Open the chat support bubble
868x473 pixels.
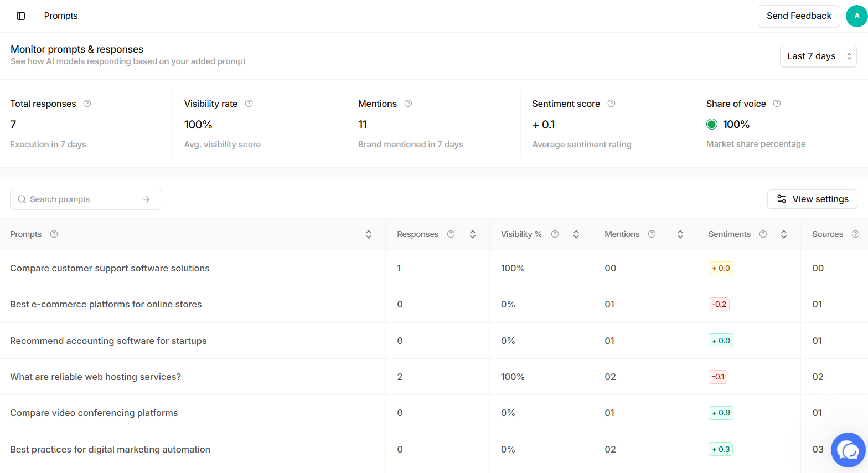848,450
